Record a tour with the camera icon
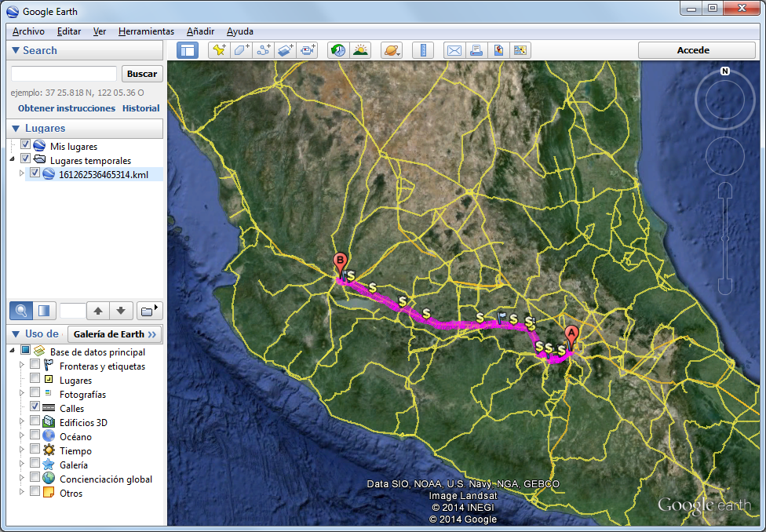The image size is (766, 532). (308, 50)
